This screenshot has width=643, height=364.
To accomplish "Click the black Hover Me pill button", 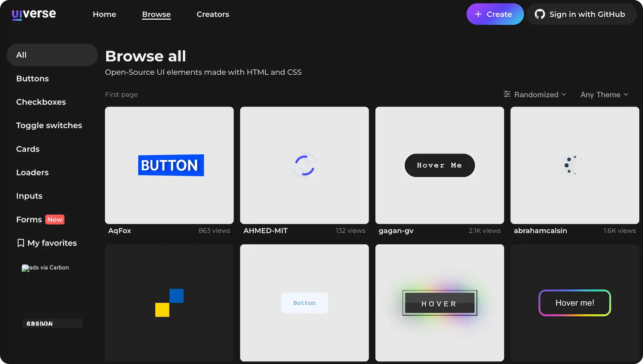I will point(439,165).
